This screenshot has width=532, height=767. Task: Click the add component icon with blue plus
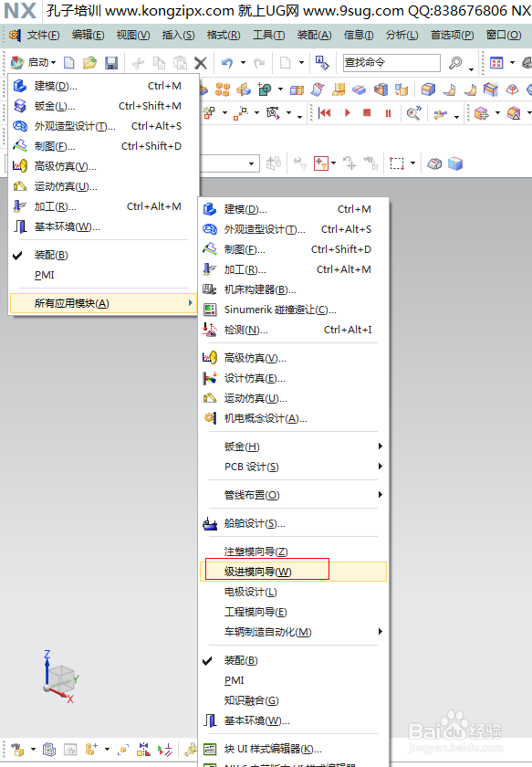[90, 749]
